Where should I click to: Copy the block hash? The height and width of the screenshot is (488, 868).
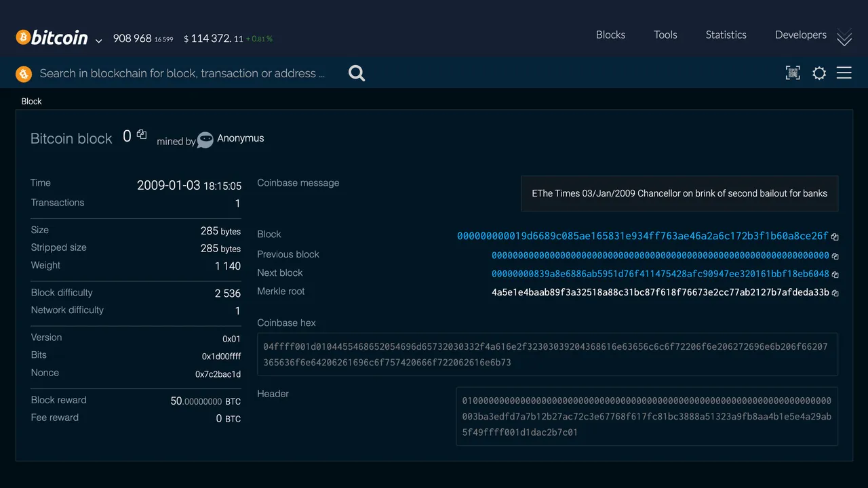(x=835, y=237)
